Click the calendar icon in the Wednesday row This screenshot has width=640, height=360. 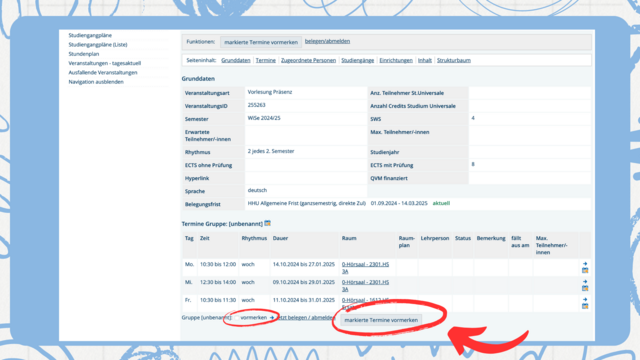(585, 288)
